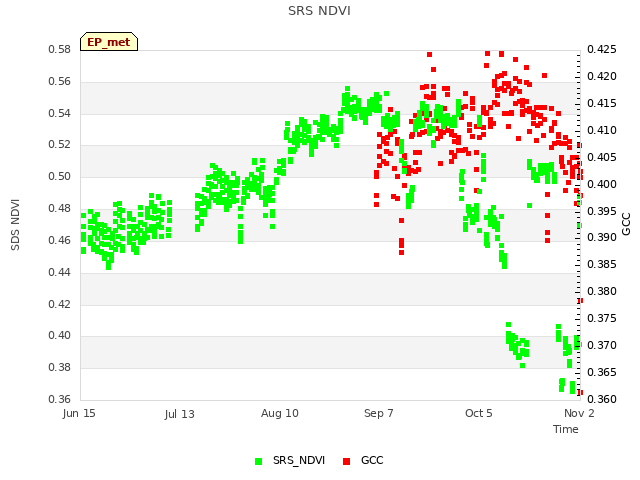640x480 pixels.
Task: Click the 0.395 right axis value
Action: tap(602, 211)
